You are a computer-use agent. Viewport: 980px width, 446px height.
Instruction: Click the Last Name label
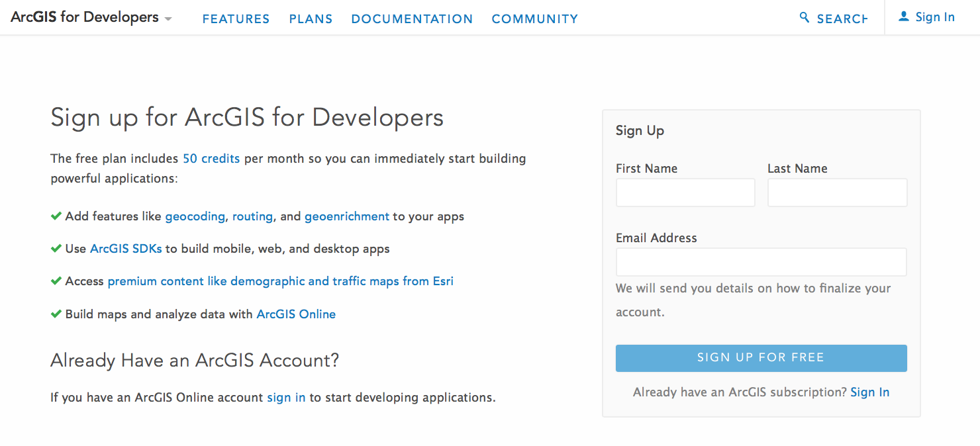(x=797, y=168)
